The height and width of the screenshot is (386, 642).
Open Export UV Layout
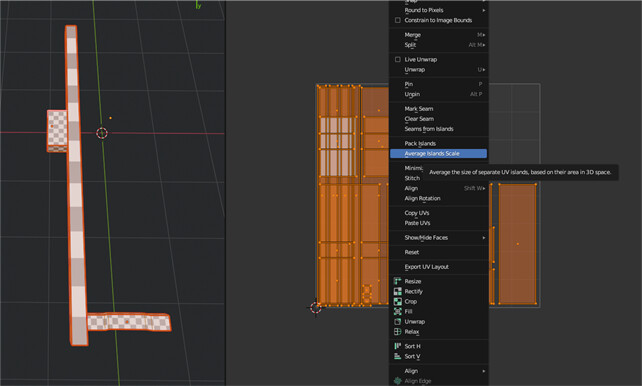point(439,267)
